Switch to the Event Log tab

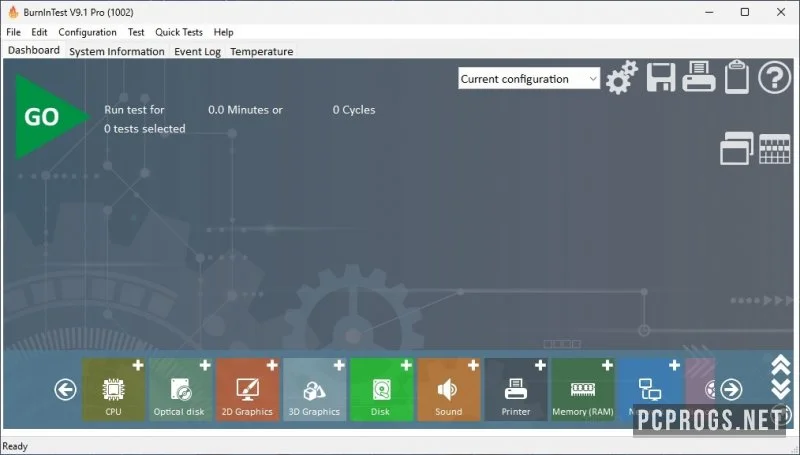pos(197,52)
